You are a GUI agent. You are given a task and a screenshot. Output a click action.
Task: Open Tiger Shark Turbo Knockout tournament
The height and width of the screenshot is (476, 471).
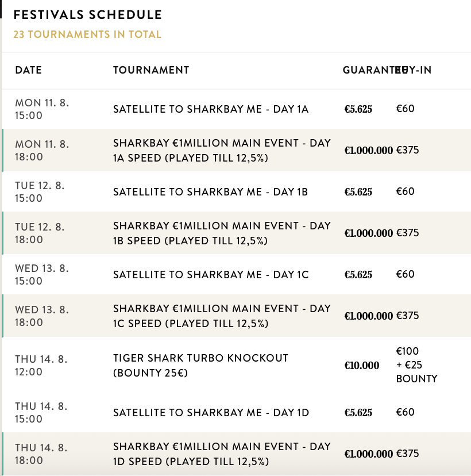tap(200, 365)
